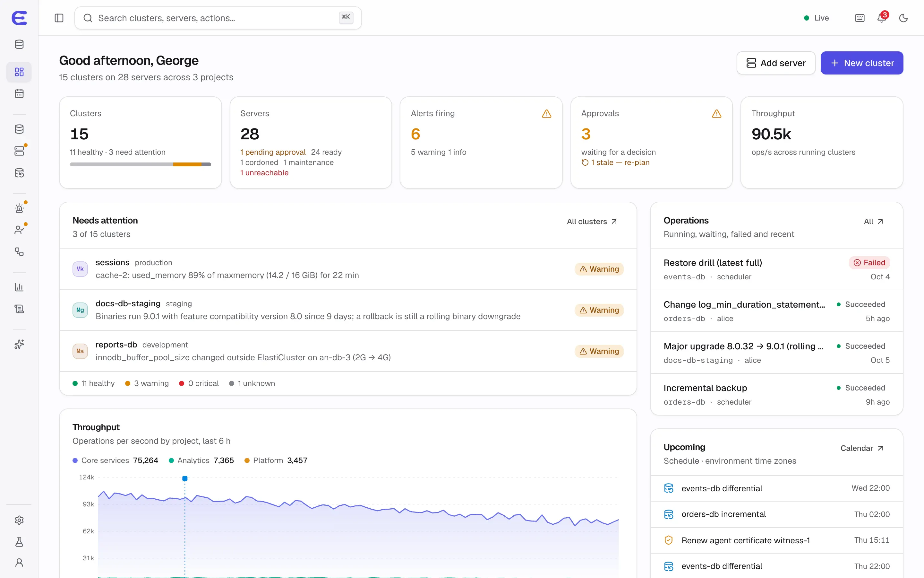The image size is (924, 578).
Task: Open the user profile sidebar icon
Action: pos(19,563)
